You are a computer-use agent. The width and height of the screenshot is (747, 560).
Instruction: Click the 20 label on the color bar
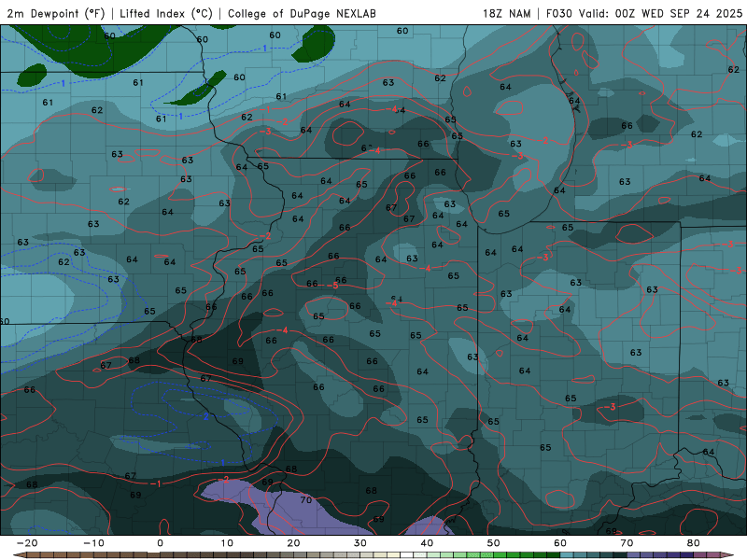click(x=293, y=543)
